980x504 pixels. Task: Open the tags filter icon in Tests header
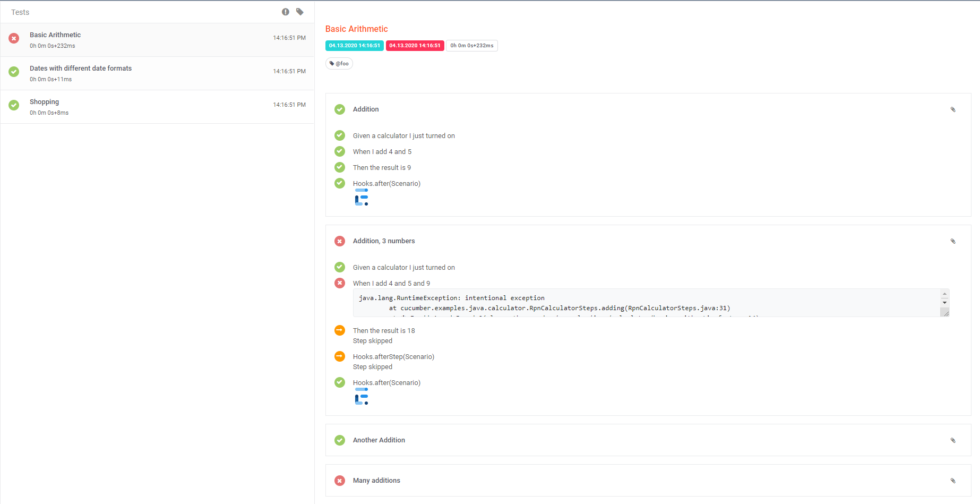point(300,11)
